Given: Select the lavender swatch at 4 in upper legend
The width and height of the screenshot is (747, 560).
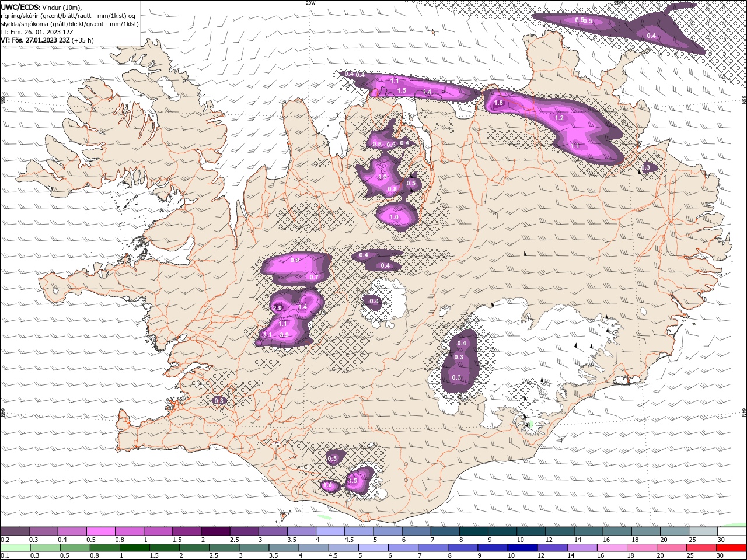Looking at the screenshot, I should point(330,531).
